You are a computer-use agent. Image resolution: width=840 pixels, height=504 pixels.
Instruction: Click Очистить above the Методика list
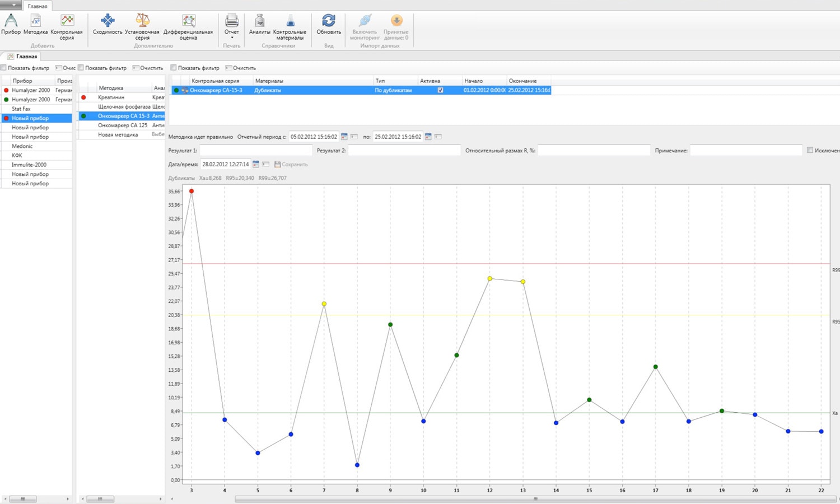point(148,68)
